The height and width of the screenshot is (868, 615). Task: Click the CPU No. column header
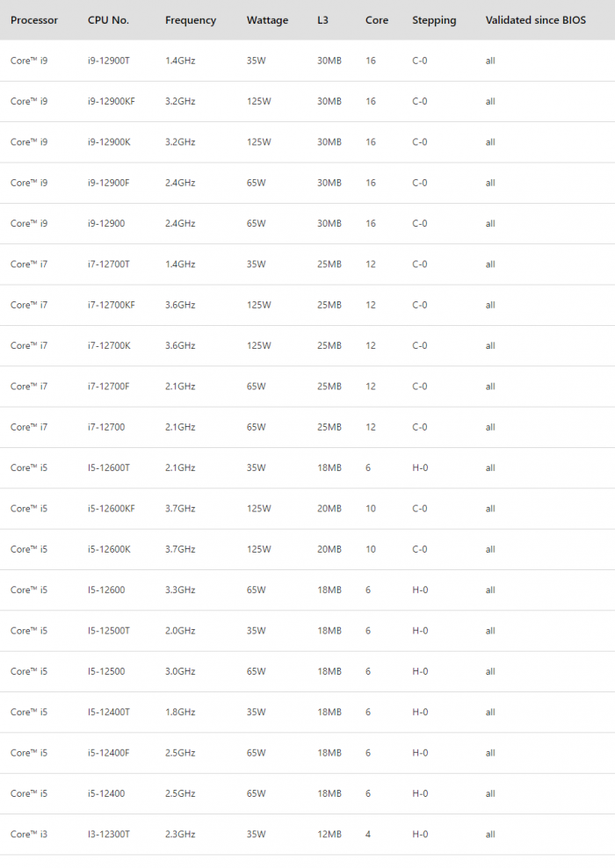coord(107,20)
